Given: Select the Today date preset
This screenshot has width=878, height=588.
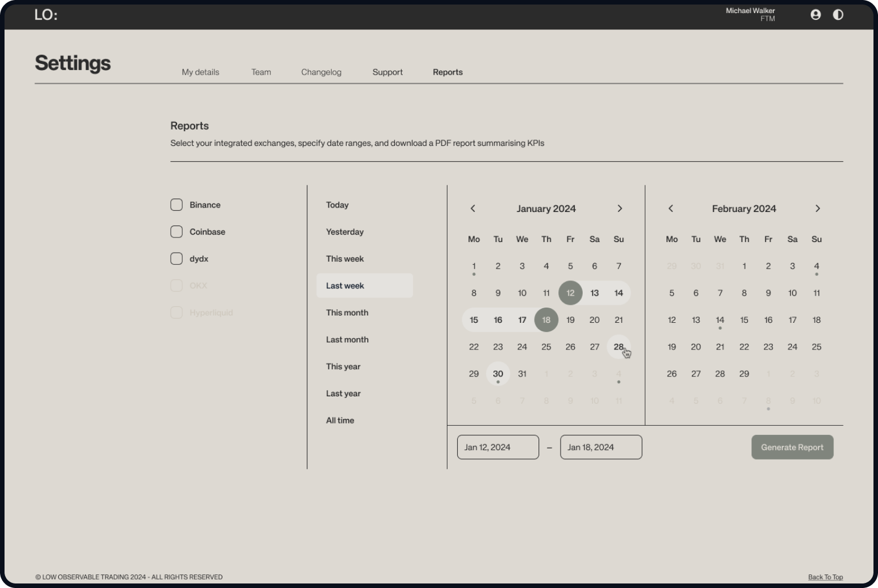Looking at the screenshot, I should (337, 205).
